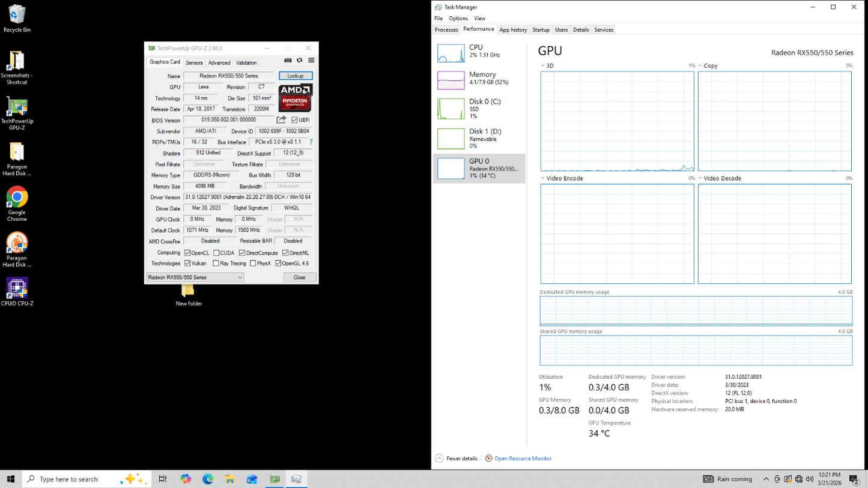Click the GPU-Z refresh icon
The height and width of the screenshot is (488, 868).
[299, 61]
